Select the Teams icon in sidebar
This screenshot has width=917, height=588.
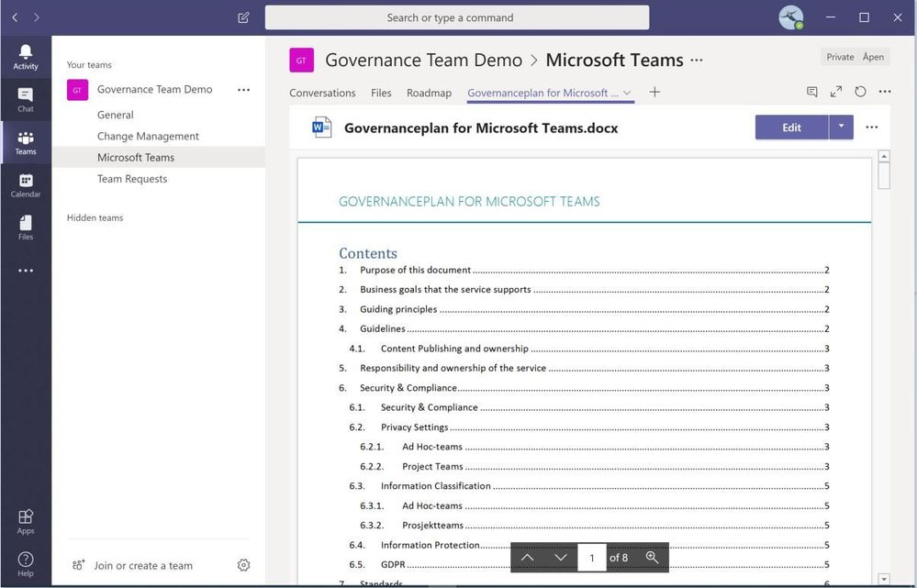(x=25, y=142)
